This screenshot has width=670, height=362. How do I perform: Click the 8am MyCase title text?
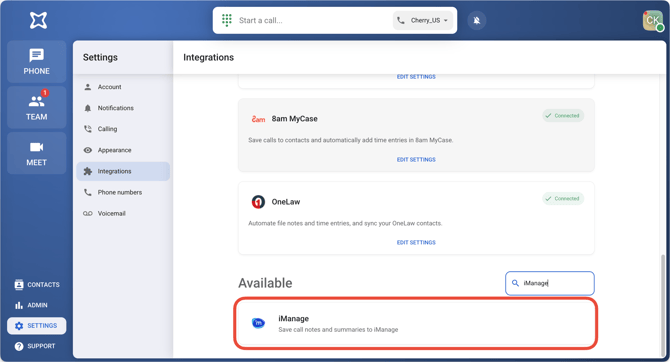pyautogui.click(x=294, y=119)
